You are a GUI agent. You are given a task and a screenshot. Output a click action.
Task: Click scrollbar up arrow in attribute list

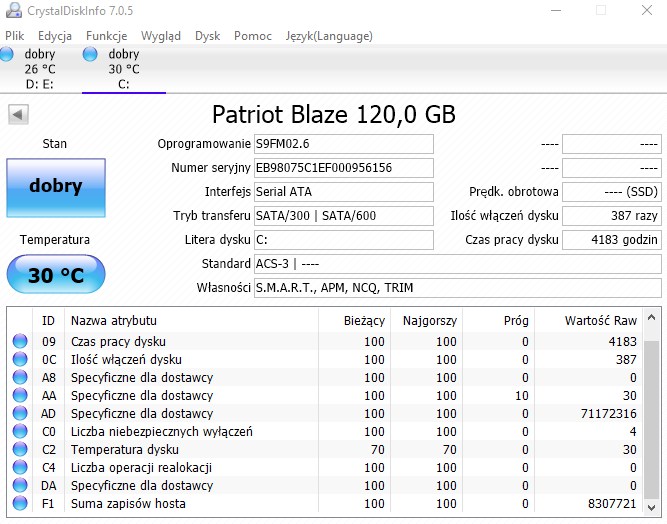(651, 317)
